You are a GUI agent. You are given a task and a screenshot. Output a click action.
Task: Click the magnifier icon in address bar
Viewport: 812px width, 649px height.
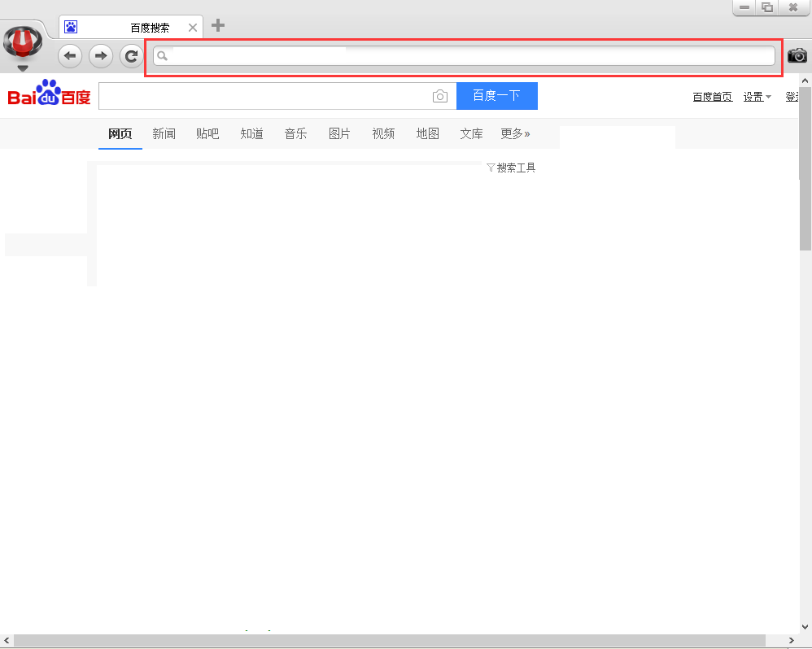point(162,55)
